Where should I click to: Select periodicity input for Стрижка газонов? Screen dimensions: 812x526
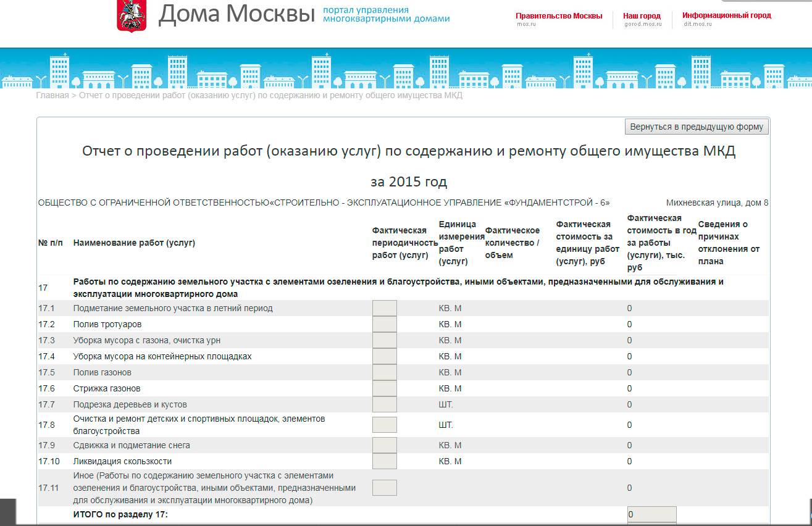click(384, 388)
